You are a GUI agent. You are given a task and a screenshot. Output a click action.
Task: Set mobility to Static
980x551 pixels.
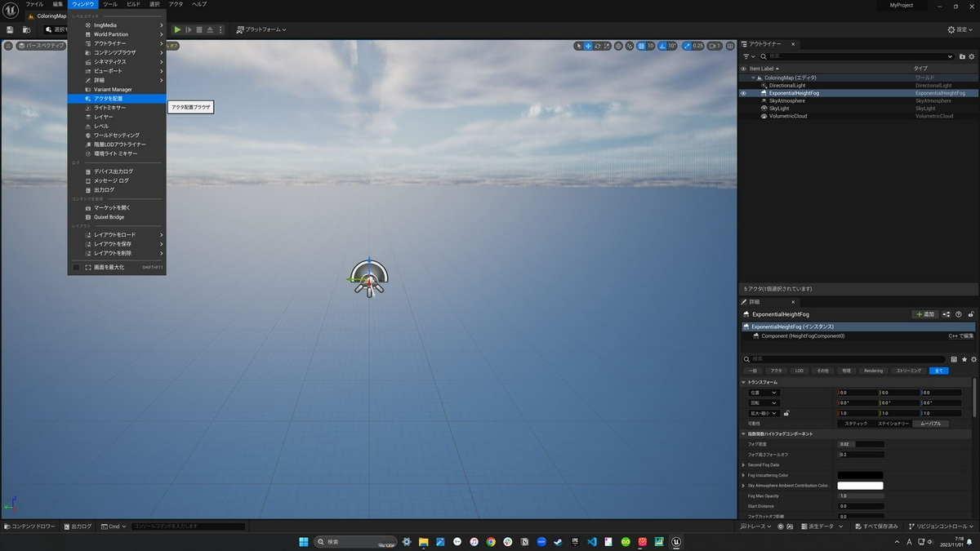coord(856,424)
